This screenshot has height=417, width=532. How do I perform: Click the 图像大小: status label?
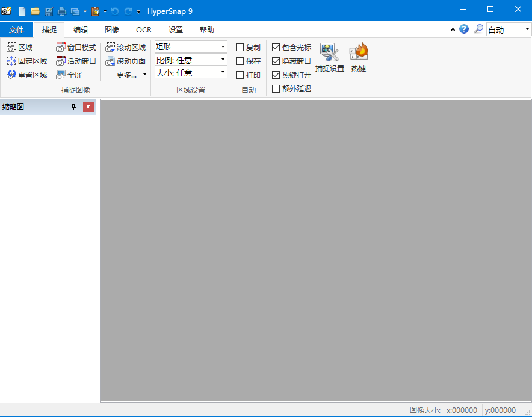point(425,410)
